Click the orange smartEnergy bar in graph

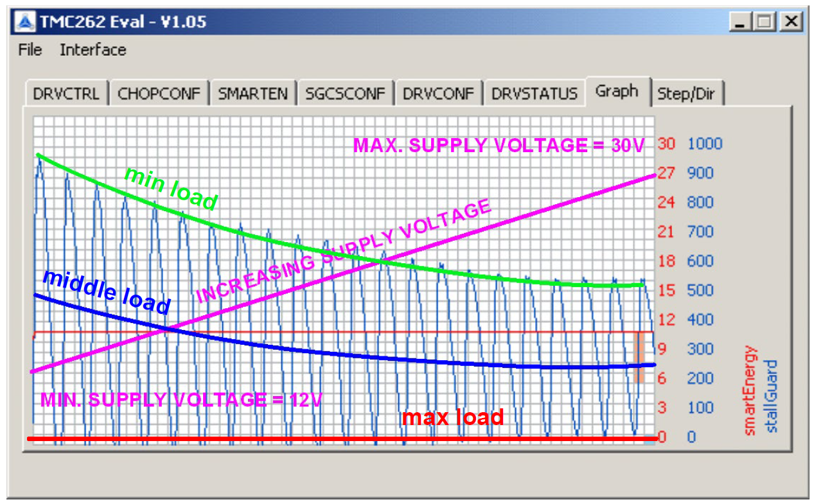tap(639, 358)
